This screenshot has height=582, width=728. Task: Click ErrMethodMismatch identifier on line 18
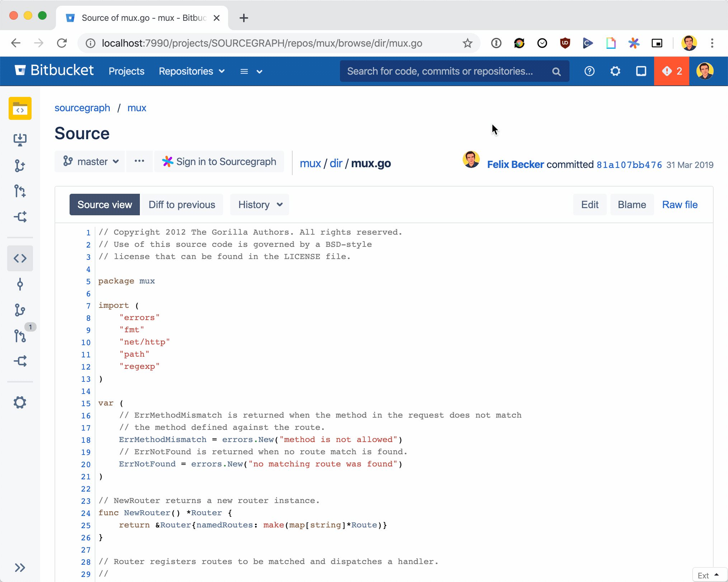pyautogui.click(x=163, y=440)
